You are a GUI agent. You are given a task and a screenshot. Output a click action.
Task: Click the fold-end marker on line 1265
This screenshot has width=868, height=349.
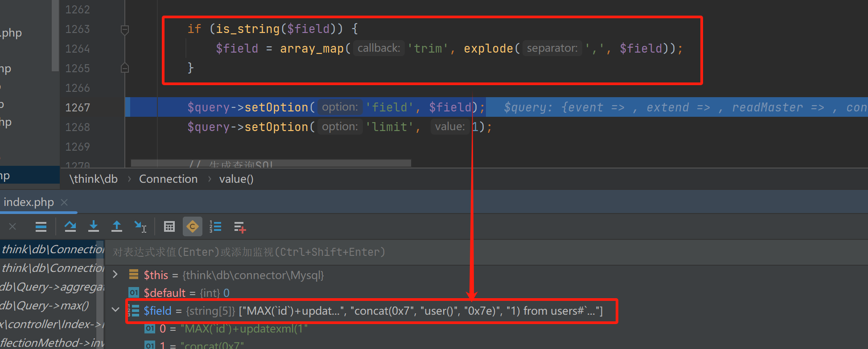point(125,68)
